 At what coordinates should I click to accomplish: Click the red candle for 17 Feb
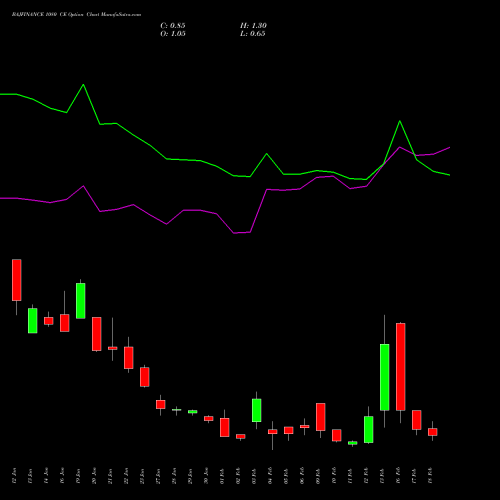point(417,420)
